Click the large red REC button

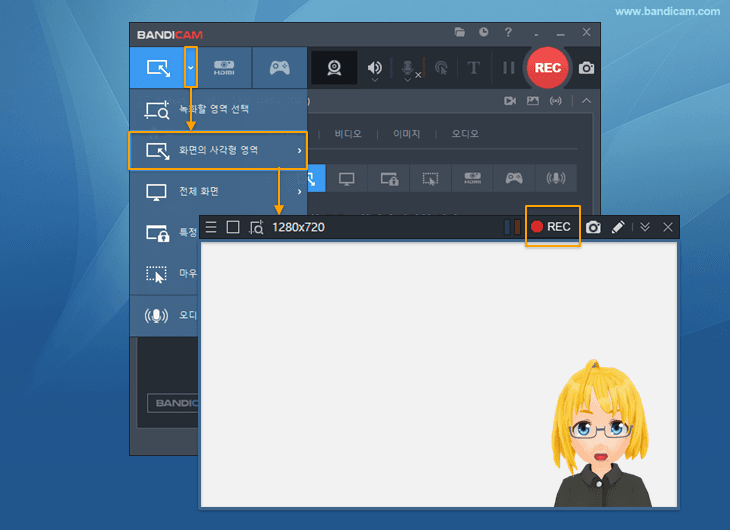[547, 68]
